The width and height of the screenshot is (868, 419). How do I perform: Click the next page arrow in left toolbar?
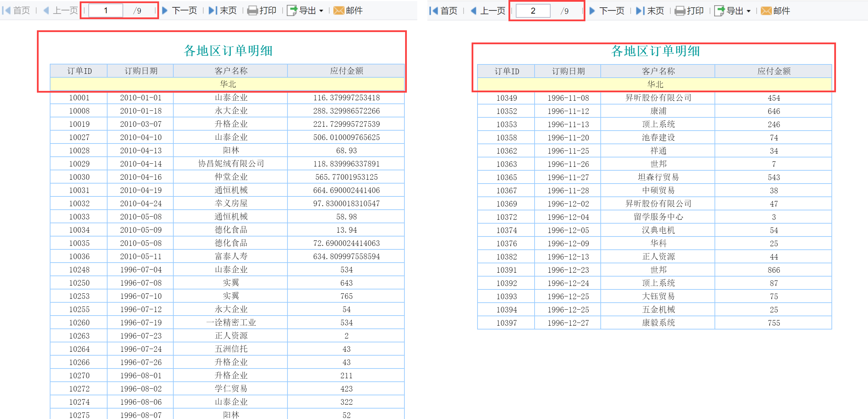pos(165,11)
